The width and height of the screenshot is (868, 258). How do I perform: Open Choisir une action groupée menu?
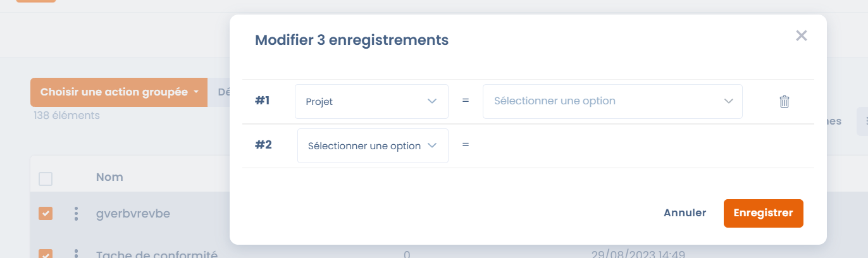point(119,92)
